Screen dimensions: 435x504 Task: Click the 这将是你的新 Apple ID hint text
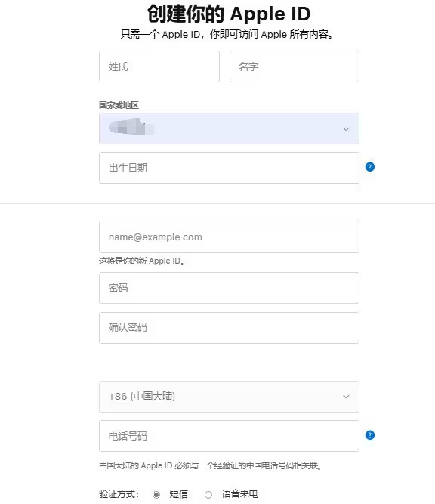(142, 261)
